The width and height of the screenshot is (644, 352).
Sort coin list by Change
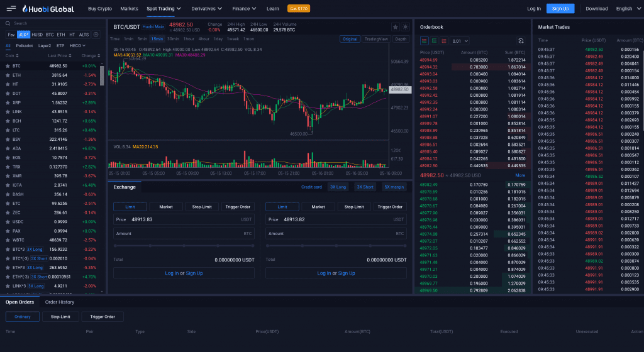point(91,55)
